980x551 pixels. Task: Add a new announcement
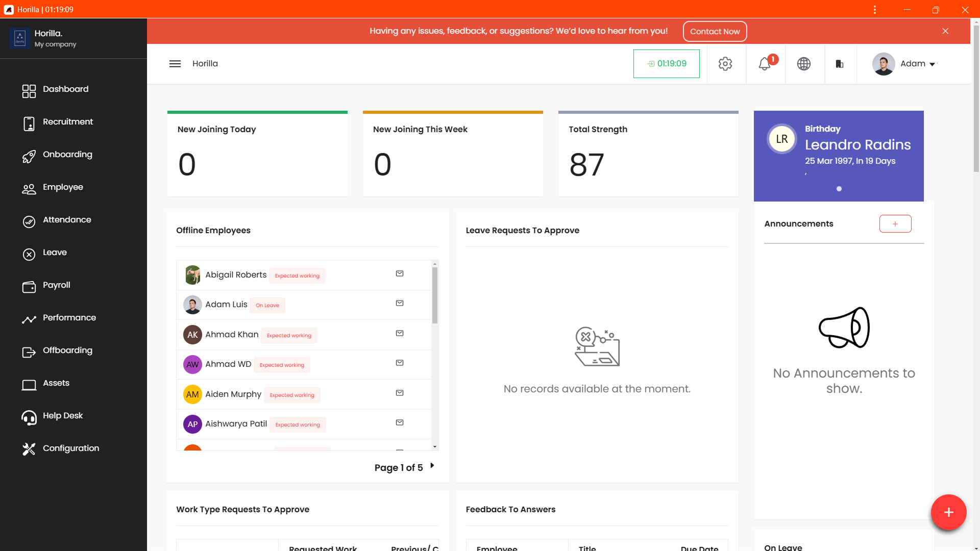point(895,224)
